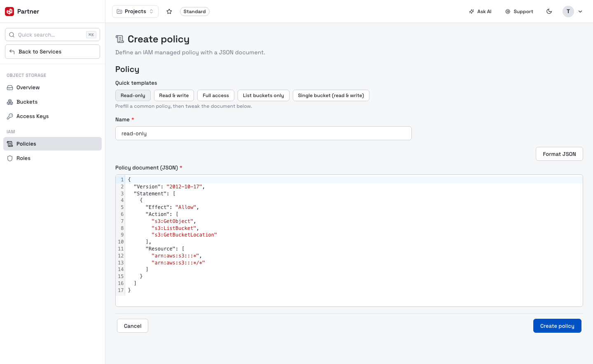Toggle dark mode moon icon
This screenshot has height=364, width=593.
point(549,12)
